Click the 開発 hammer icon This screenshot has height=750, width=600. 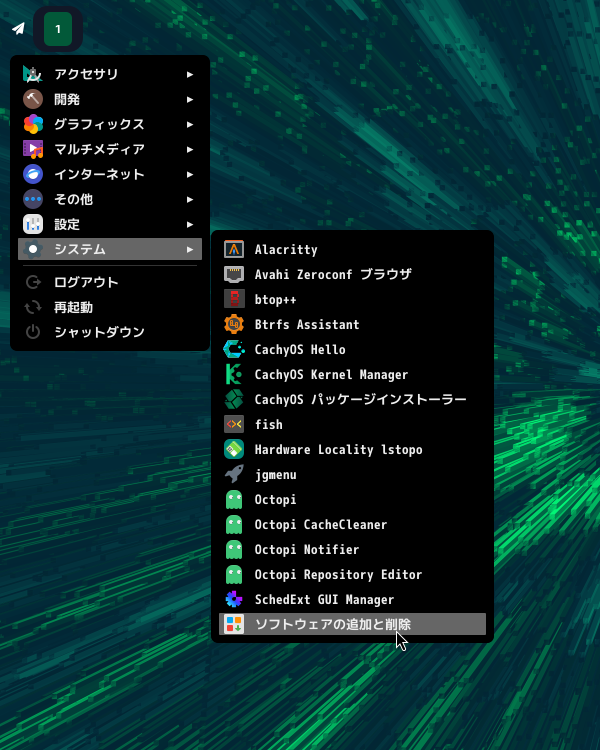(x=33, y=99)
